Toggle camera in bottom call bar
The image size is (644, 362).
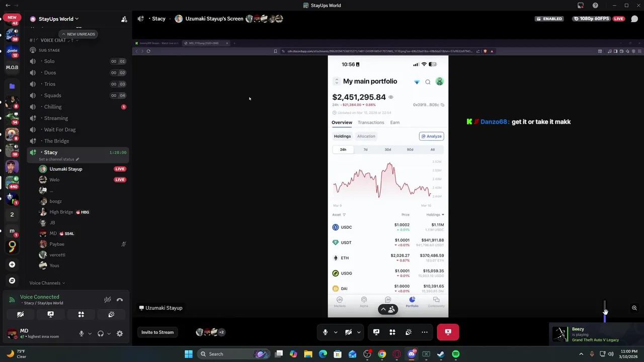[x=348, y=332]
